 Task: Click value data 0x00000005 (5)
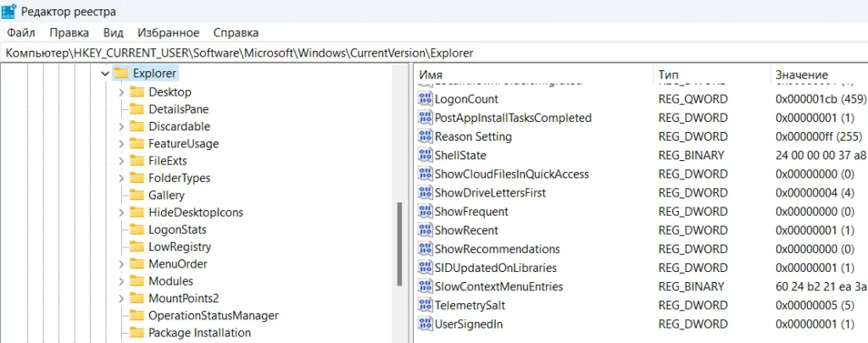(x=815, y=306)
